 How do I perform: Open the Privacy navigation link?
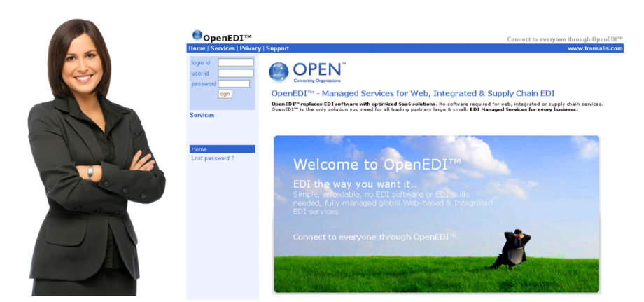point(251,48)
